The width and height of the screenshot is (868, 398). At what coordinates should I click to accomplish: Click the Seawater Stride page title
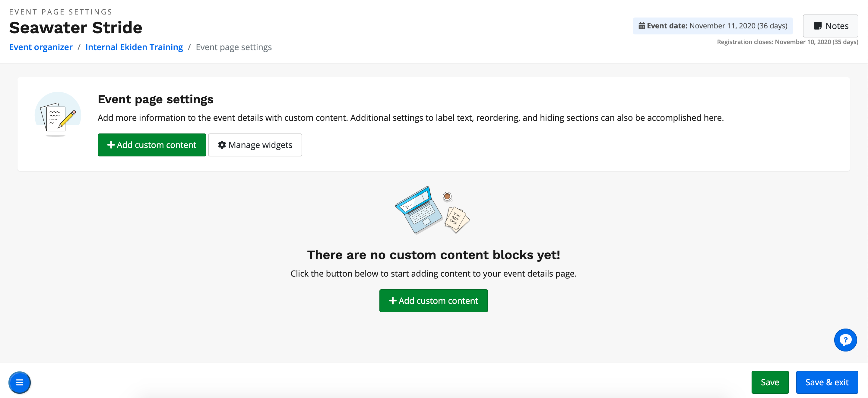click(x=76, y=28)
